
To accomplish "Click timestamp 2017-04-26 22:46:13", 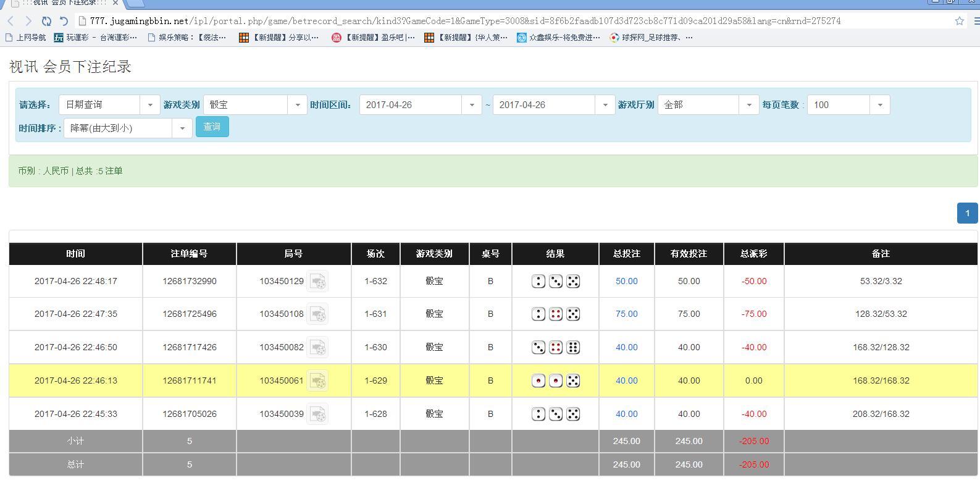I will coord(75,381).
